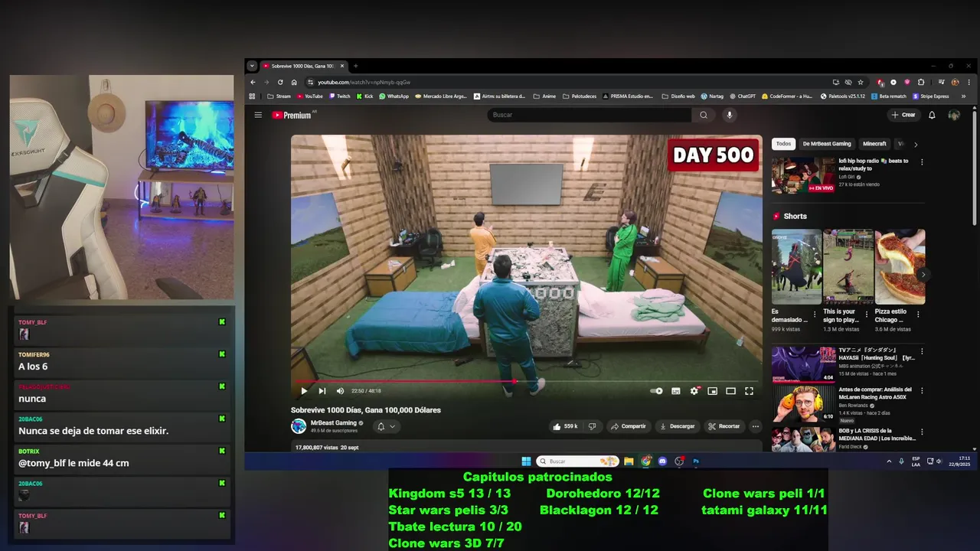
Task: Toggle autoplay switch in player
Action: point(656,391)
